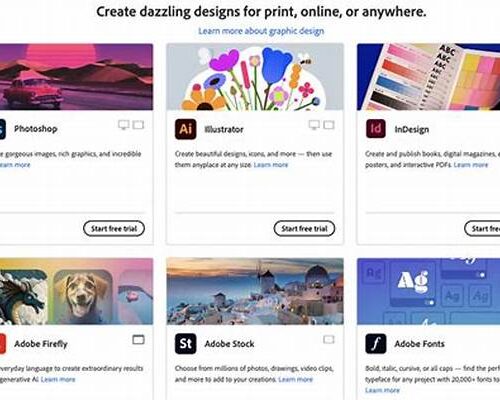Open Learn more link in Illustrator description
This screenshot has height=400, width=500.
pos(271,165)
